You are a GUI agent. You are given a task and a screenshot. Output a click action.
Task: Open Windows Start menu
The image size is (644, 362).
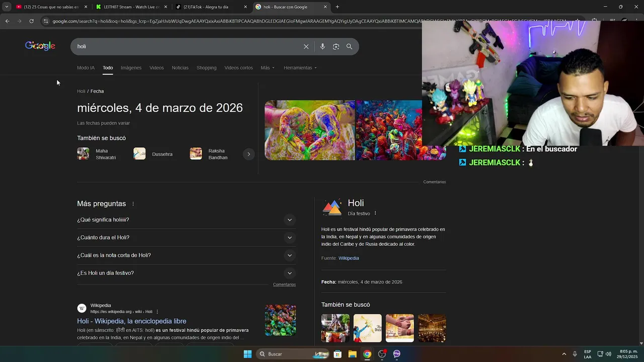point(248,354)
